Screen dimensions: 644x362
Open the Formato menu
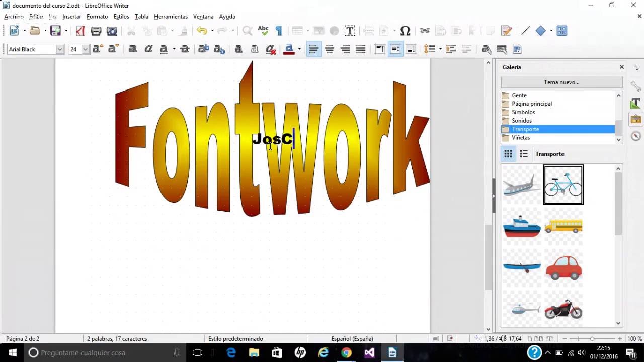tap(97, 17)
